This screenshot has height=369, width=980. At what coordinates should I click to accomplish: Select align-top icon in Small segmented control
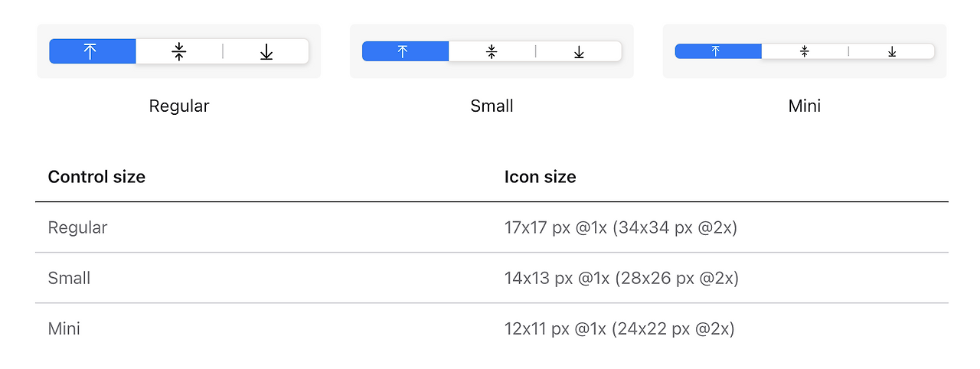(403, 51)
